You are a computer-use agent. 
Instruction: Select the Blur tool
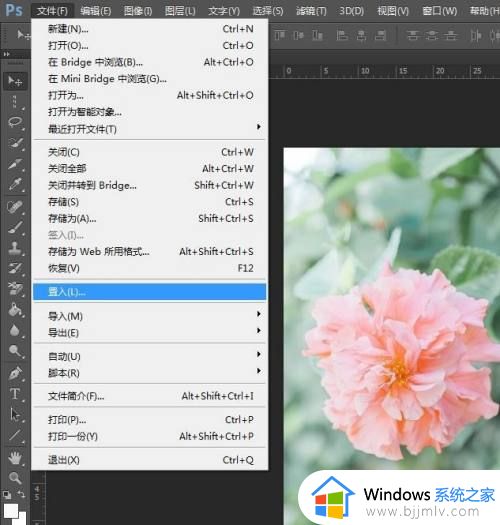(x=15, y=330)
